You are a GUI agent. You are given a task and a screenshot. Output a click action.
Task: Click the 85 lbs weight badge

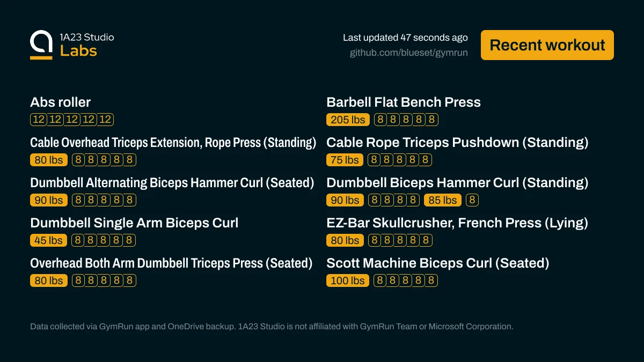coord(442,200)
